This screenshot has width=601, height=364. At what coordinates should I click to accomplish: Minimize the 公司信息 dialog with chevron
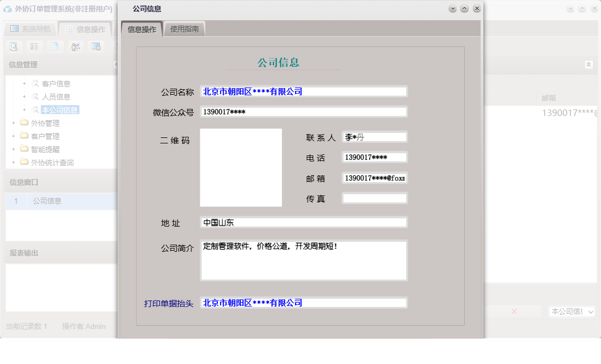point(453,8)
